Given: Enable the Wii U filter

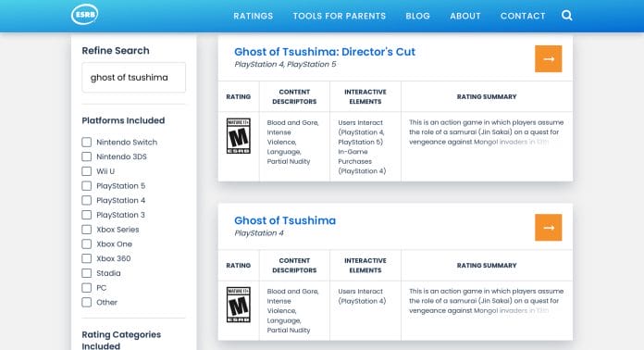Looking at the screenshot, I should (x=87, y=171).
